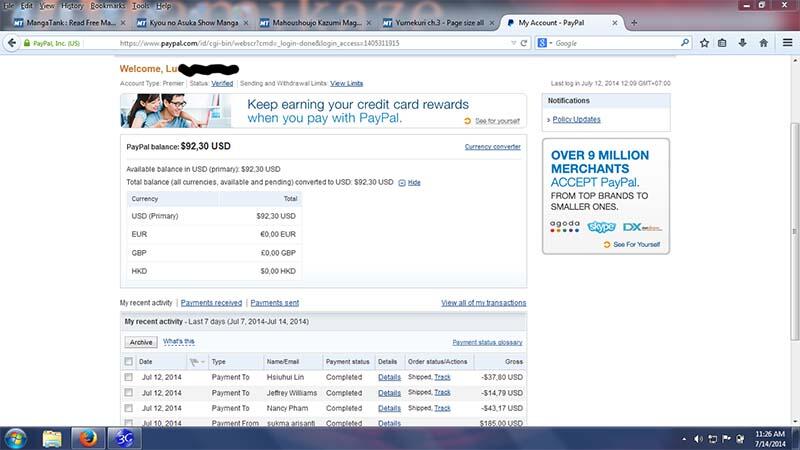Open File Explorer from the taskbar
The width and height of the screenshot is (800, 450).
point(52,438)
